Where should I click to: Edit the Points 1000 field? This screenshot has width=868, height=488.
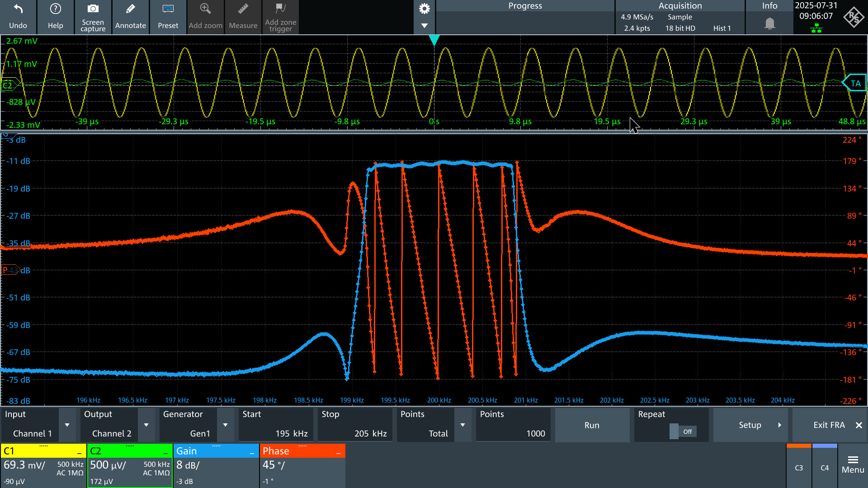click(513, 425)
